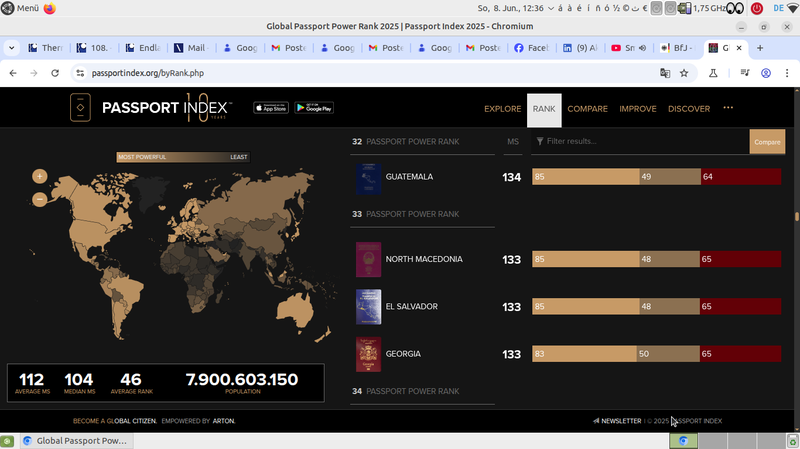This screenshot has height=449, width=800.
Task: Expand the tab search dropdown arrow
Action: [12, 48]
